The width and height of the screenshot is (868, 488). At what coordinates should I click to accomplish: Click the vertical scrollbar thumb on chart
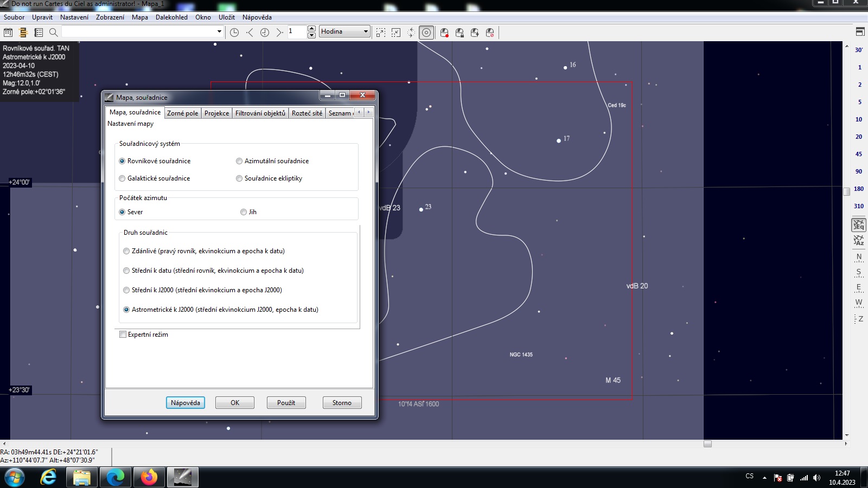pyautogui.click(x=846, y=191)
